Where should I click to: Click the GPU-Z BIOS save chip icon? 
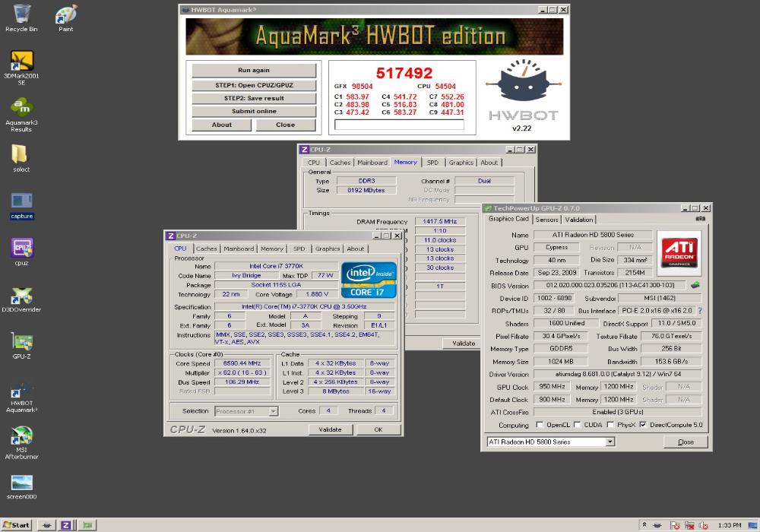695,285
